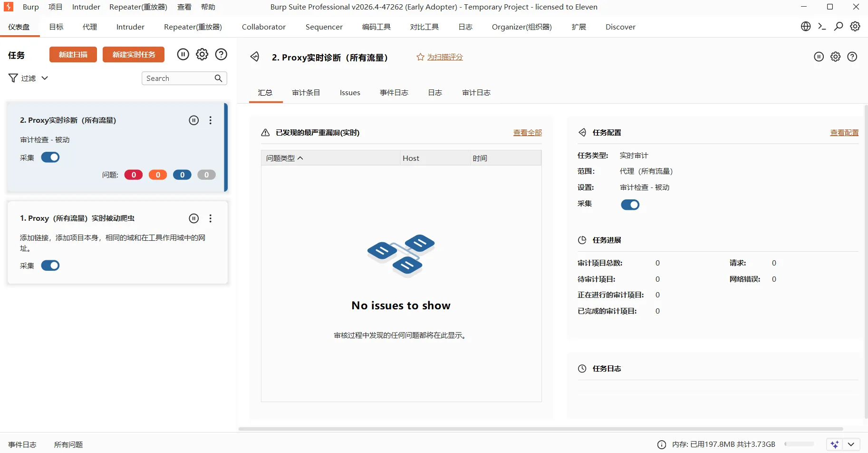Open the command palette terminal icon
Screen dimensions: 868x453
pyautogui.click(x=822, y=27)
